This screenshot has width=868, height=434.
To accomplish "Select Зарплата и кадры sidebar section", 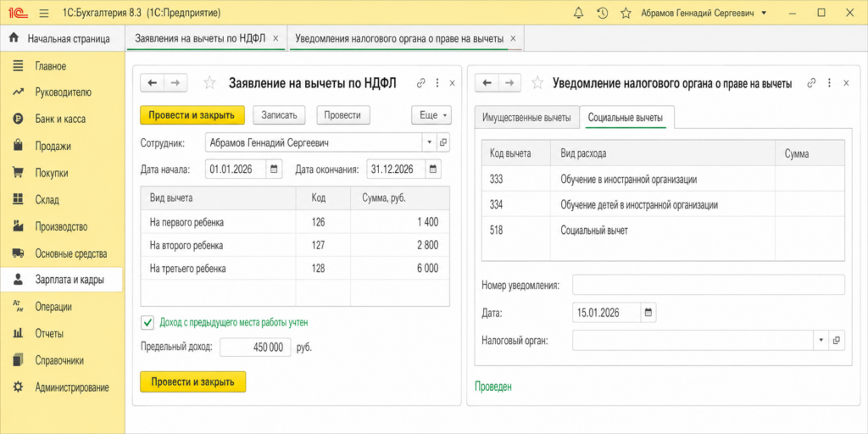I will 62,280.
